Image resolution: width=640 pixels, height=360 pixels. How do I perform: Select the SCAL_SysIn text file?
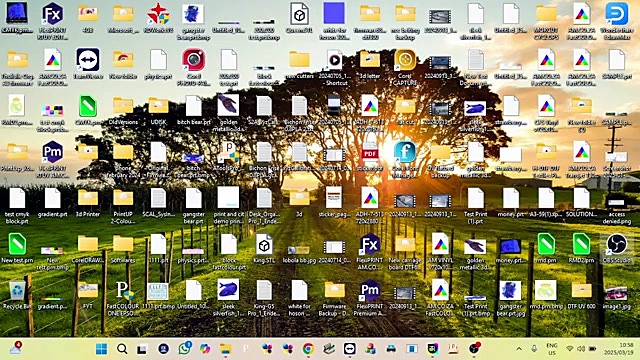[158, 198]
